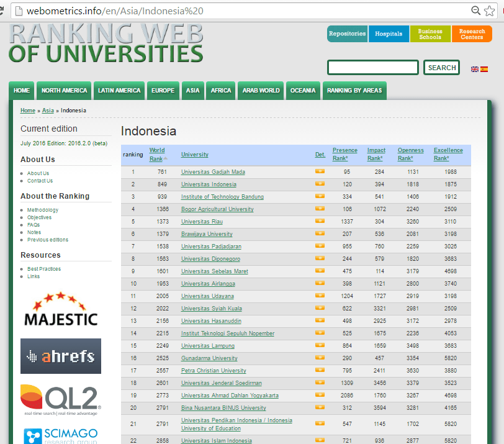Sort table by Impact Rank header
Screen dimensions: 504x444
pos(376,155)
